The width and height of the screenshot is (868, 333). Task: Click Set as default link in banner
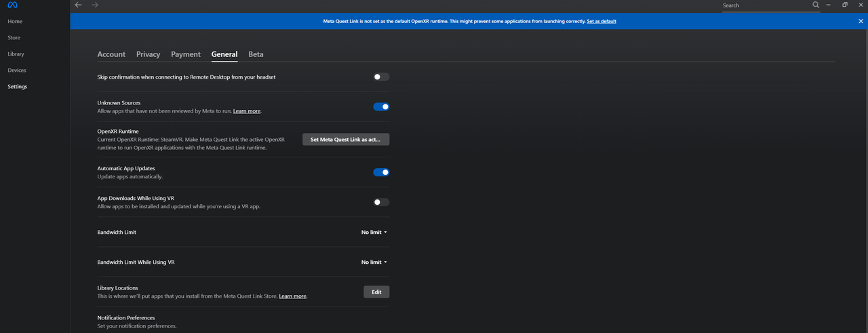click(x=601, y=21)
